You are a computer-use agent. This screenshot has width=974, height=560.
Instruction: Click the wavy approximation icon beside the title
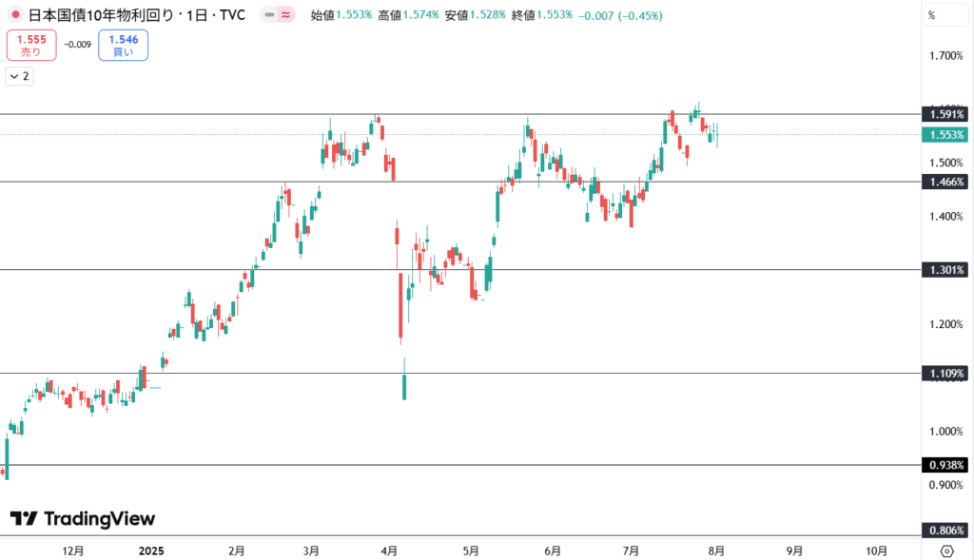coord(285,15)
